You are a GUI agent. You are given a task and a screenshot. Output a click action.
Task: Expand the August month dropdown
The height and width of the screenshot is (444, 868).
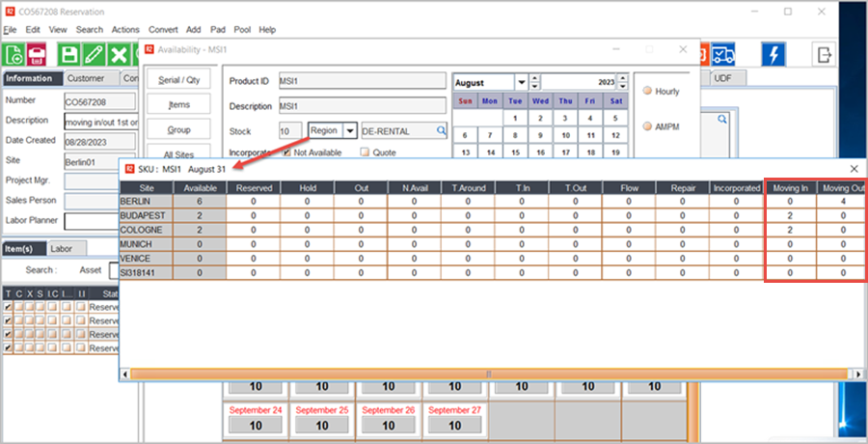[x=521, y=82]
